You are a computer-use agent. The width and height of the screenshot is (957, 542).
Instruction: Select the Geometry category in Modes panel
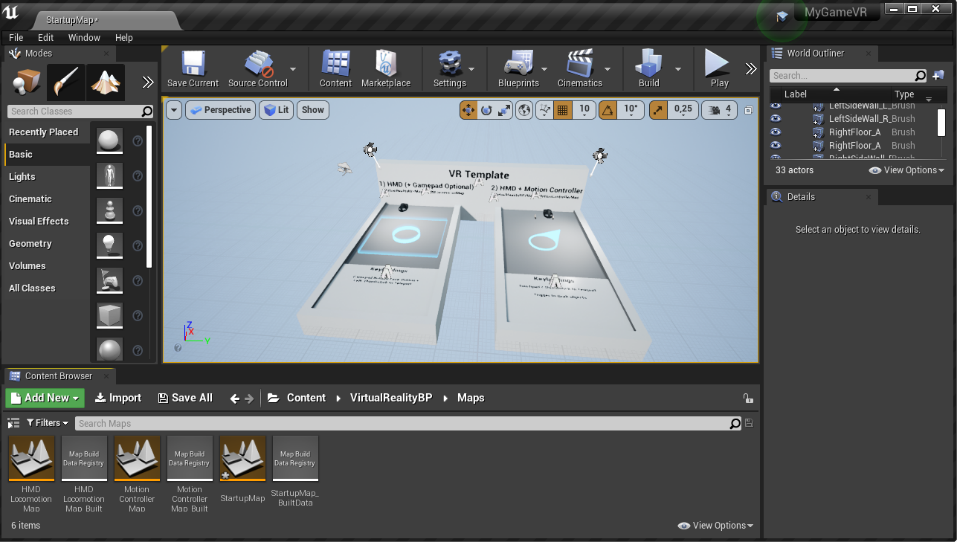pos(30,244)
